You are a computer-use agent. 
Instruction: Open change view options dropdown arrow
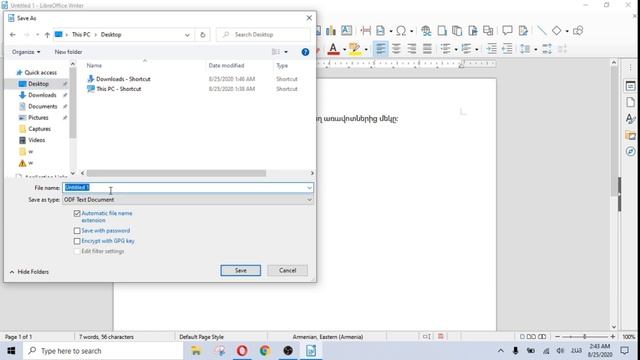pos(286,52)
